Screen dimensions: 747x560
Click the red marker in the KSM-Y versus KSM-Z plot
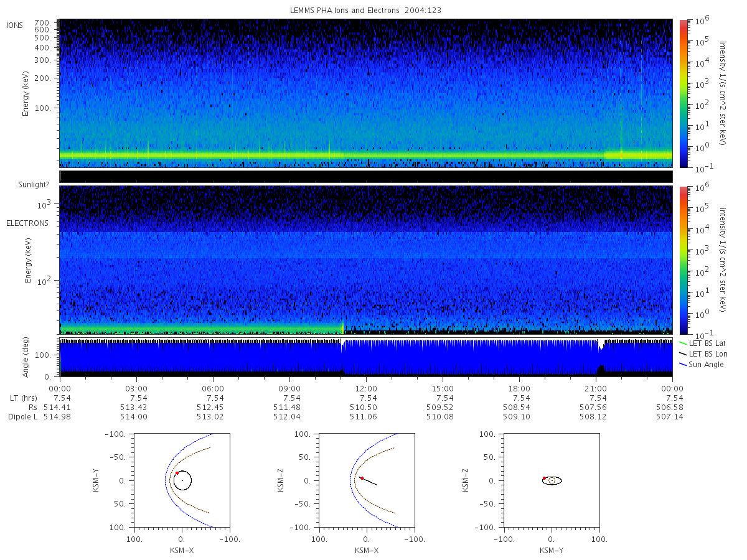(544, 478)
